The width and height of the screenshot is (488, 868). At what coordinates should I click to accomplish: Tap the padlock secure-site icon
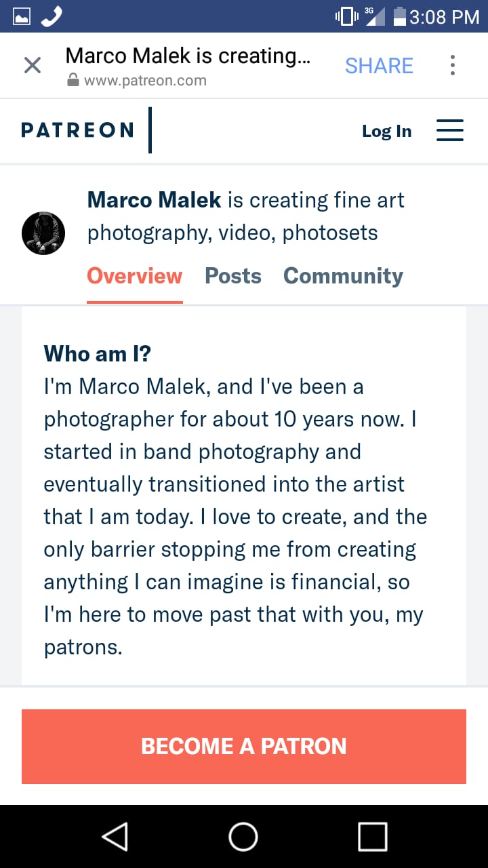pos(73,81)
